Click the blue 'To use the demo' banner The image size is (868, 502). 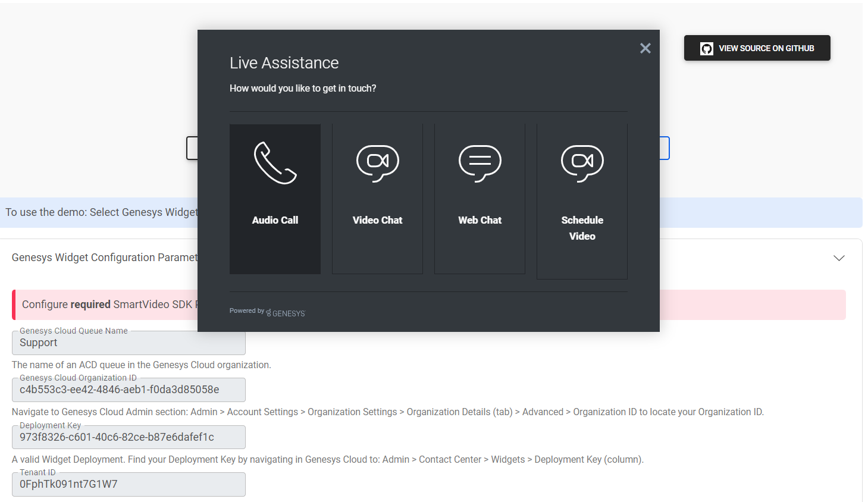coord(101,212)
